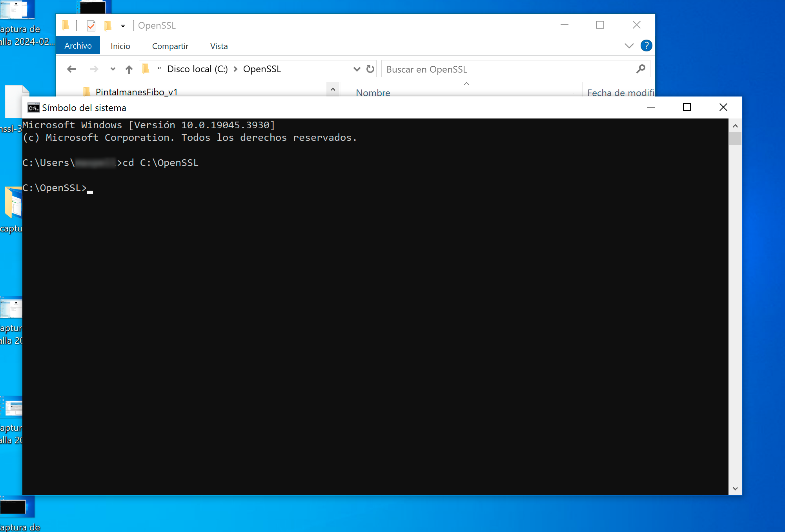Switch to the Compartir ribbon tab
The image size is (785, 532).
(x=170, y=46)
